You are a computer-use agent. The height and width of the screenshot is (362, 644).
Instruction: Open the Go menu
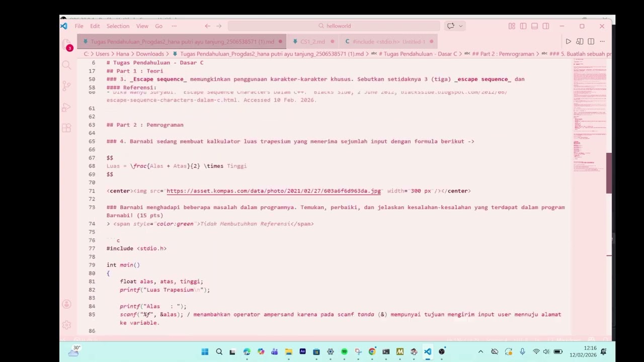[158, 26]
